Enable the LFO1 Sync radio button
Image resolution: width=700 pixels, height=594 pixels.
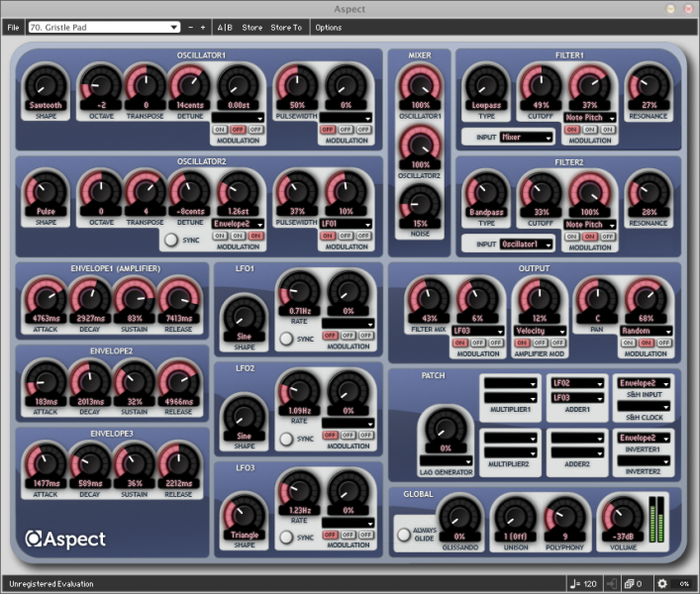click(286, 338)
